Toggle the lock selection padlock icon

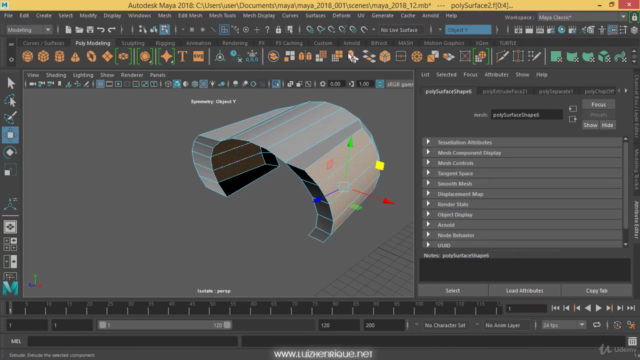[x=278, y=30]
